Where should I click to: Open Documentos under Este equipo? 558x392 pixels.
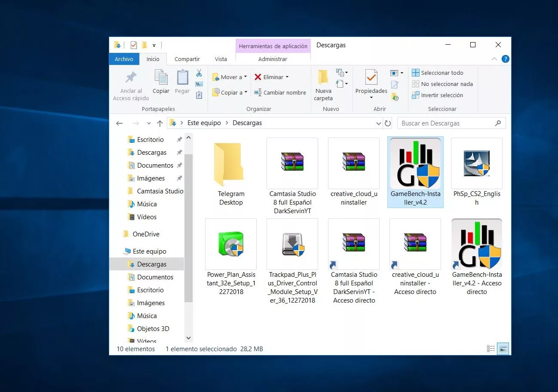(x=155, y=277)
